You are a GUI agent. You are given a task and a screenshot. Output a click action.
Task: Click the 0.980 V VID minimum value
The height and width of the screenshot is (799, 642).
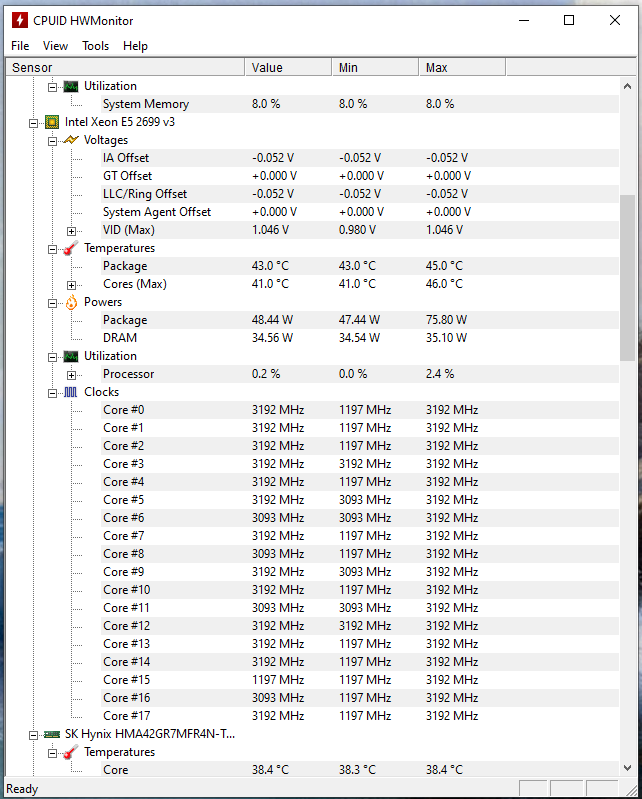(357, 230)
